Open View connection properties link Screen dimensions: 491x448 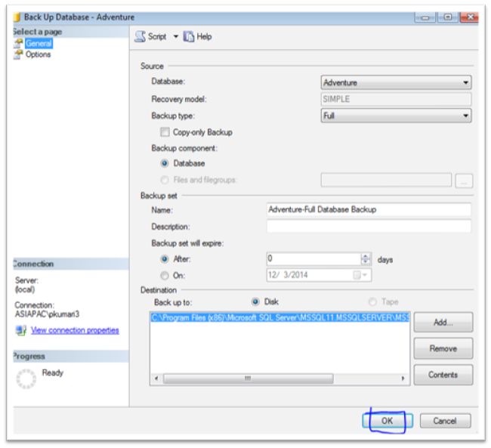75,330
